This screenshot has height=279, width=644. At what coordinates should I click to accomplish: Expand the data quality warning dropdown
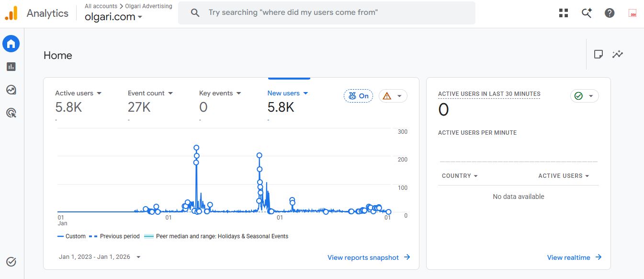coord(393,96)
